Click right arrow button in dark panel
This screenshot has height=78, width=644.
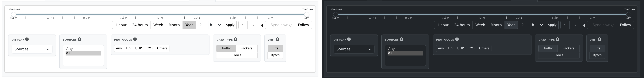574,25
